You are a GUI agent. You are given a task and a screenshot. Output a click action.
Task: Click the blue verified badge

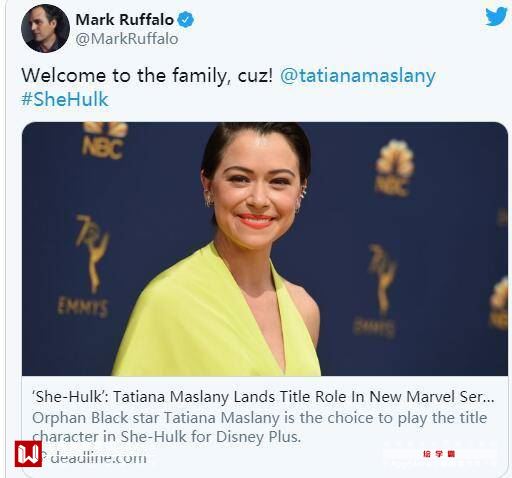[x=185, y=19]
